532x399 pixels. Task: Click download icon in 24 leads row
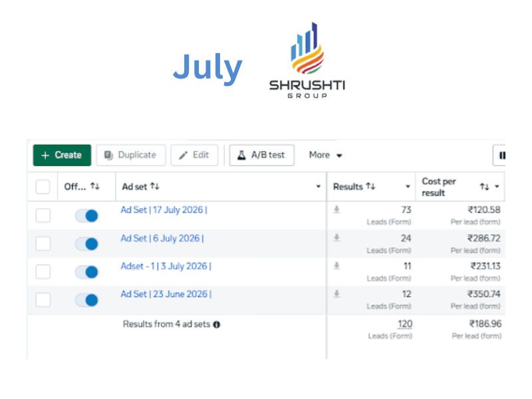[x=336, y=238]
